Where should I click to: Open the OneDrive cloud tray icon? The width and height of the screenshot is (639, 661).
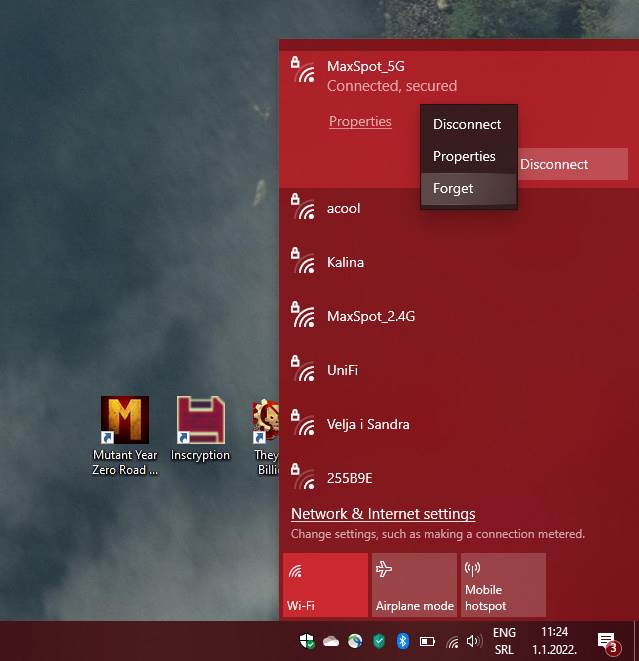coord(331,641)
